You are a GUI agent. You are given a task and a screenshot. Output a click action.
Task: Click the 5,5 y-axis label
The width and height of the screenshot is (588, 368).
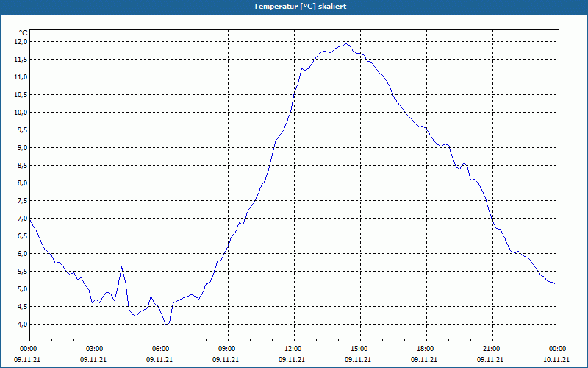point(23,271)
